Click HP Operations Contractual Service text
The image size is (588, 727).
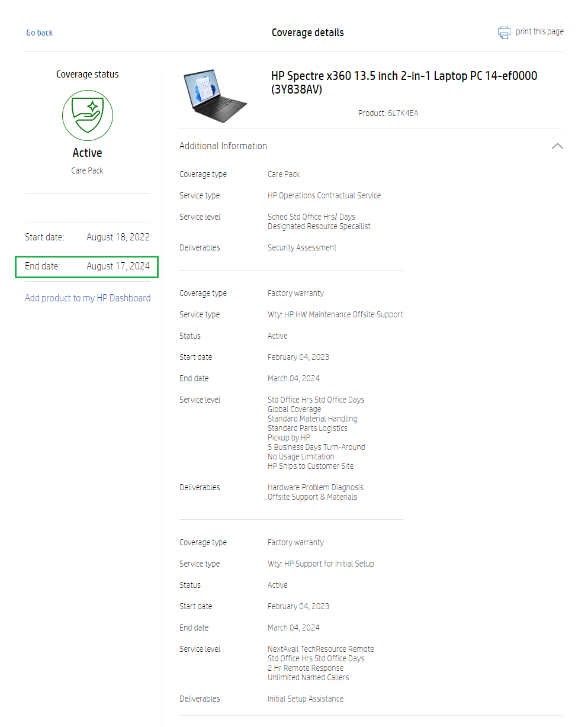(324, 196)
